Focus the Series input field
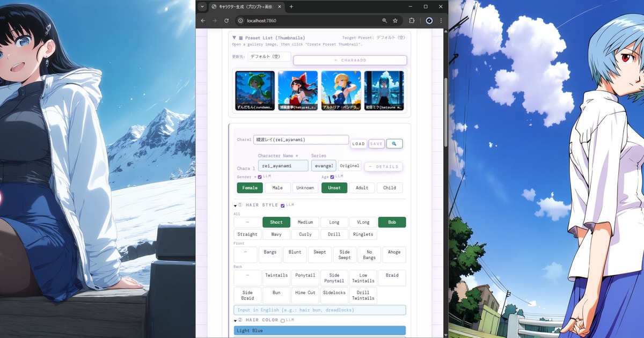This screenshot has width=644, height=338. tap(324, 166)
